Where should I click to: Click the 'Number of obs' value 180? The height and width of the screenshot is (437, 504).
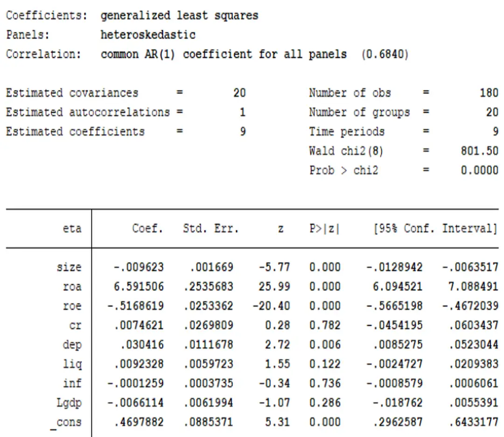point(489,93)
